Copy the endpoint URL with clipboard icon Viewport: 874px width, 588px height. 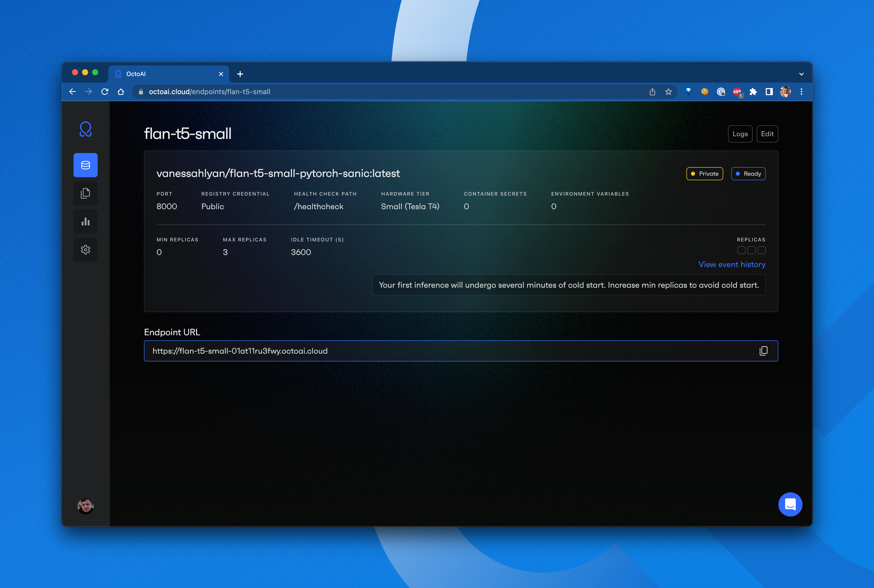tap(763, 351)
